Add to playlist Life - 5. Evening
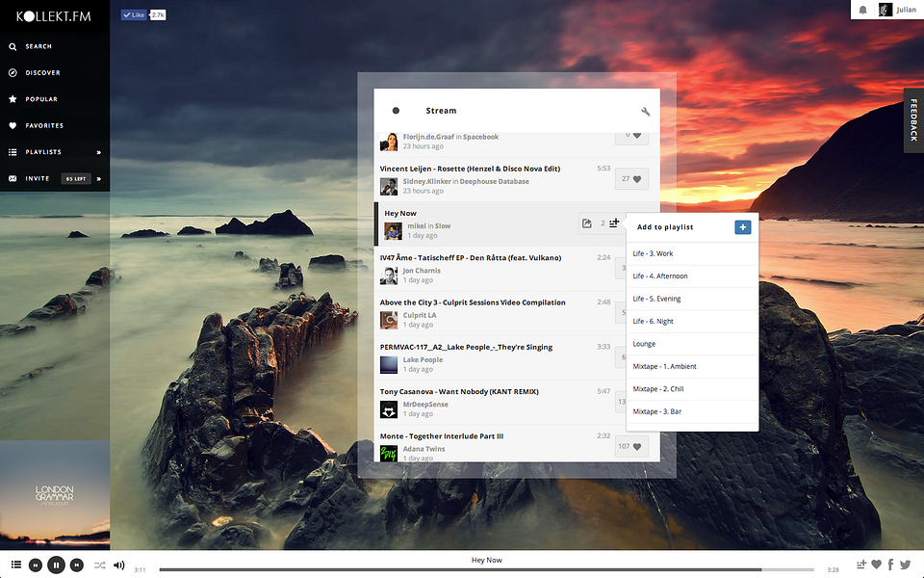 pyautogui.click(x=692, y=299)
